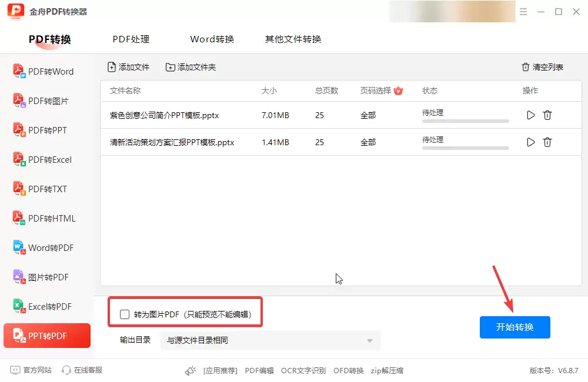Clear the file list with 清空列表

click(541, 67)
